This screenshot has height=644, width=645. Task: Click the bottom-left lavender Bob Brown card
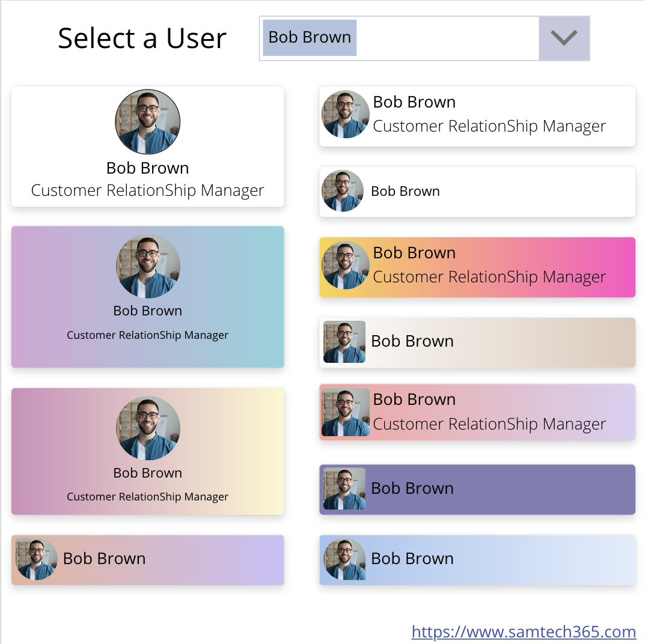pos(147,559)
